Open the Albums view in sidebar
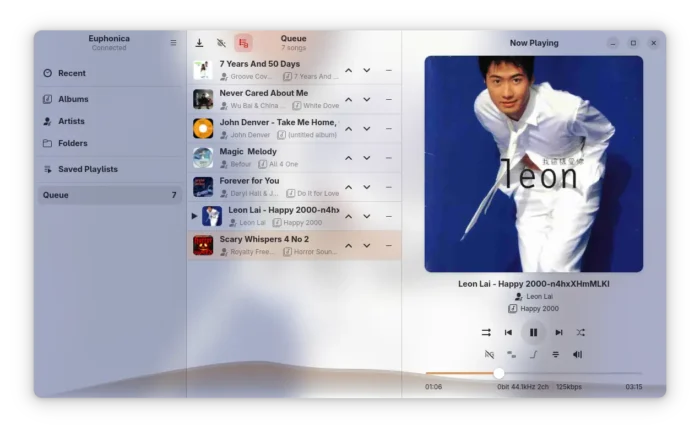700x435 pixels. pyautogui.click(x=73, y=99)
